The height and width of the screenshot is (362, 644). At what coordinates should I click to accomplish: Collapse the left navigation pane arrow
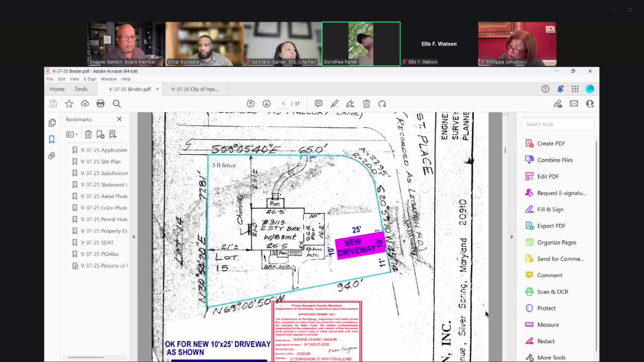[134, 236]
